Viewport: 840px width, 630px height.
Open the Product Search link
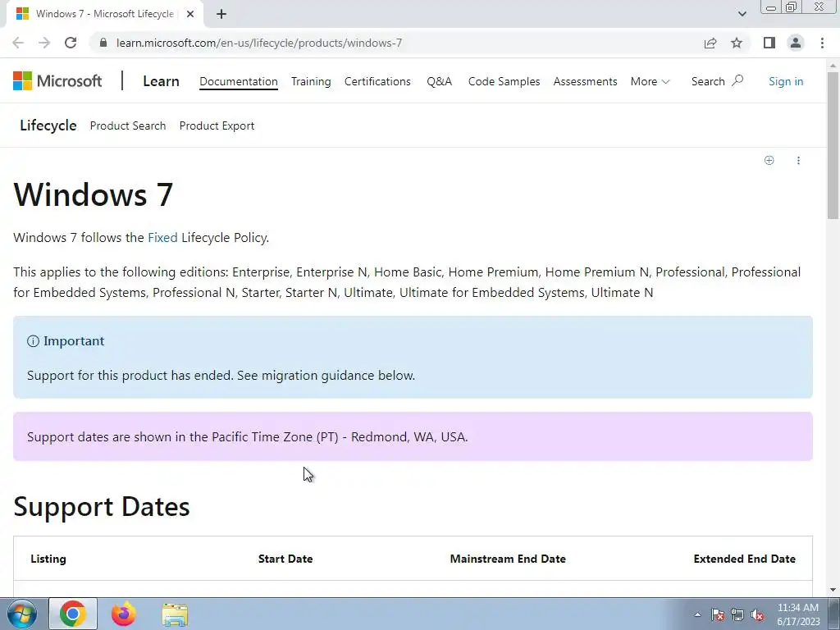click(x=127, y=126)
